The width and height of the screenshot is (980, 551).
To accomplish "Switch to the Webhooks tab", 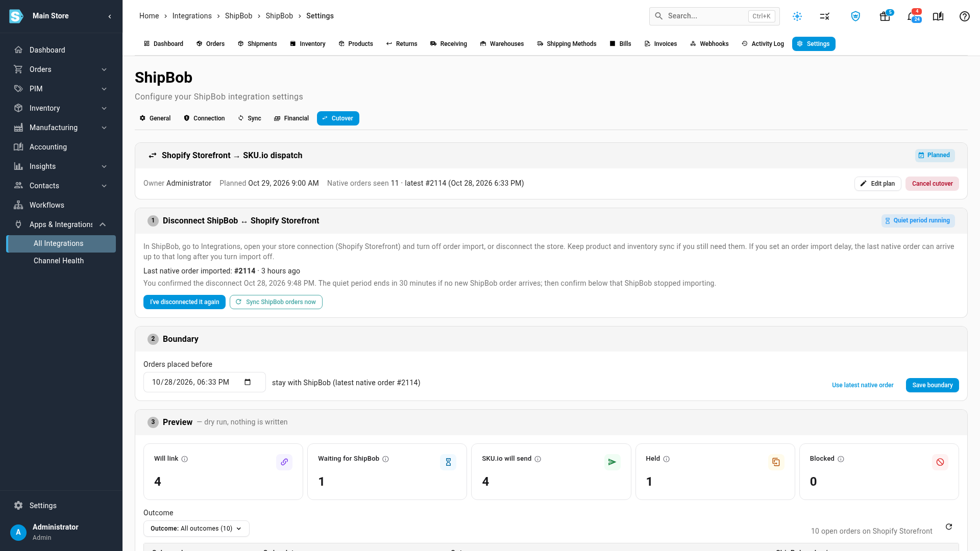I will 709,44.
